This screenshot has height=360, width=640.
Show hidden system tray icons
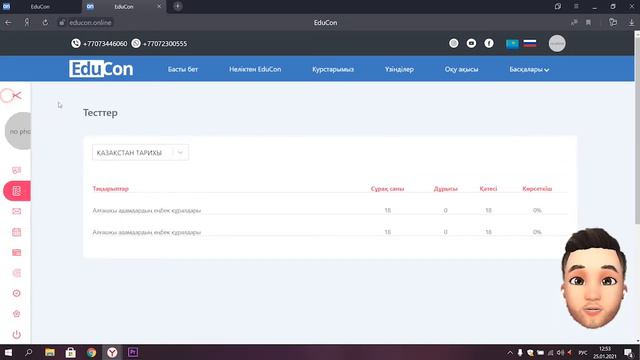point(510,353)
